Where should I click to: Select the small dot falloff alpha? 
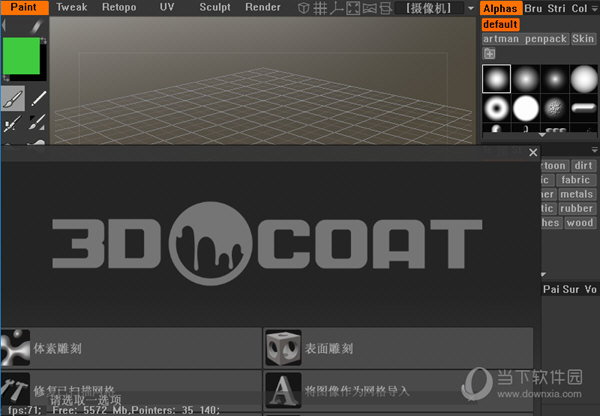pyautogui.click(x=555, y=79)
